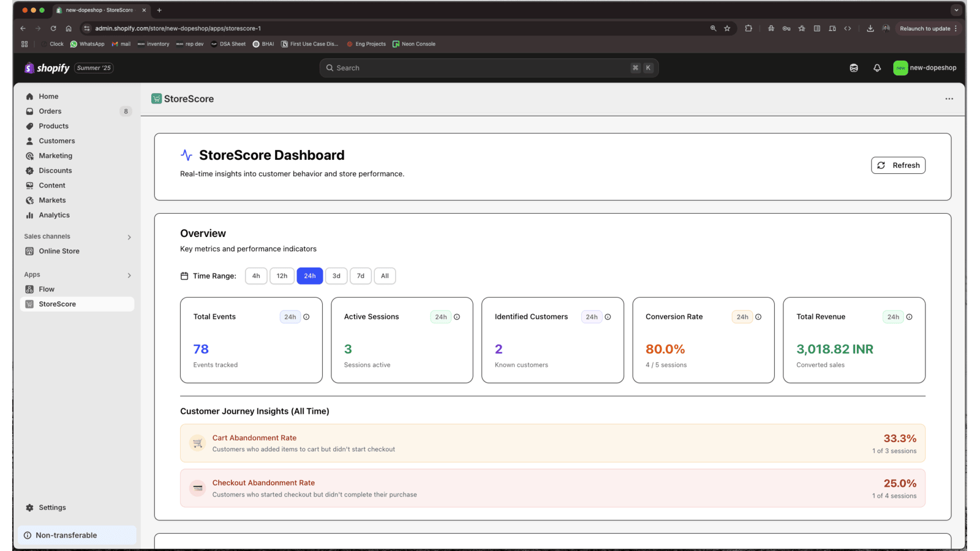980x551 pixels.
Task: Expand the Apps section chevron
Action: 129,275
